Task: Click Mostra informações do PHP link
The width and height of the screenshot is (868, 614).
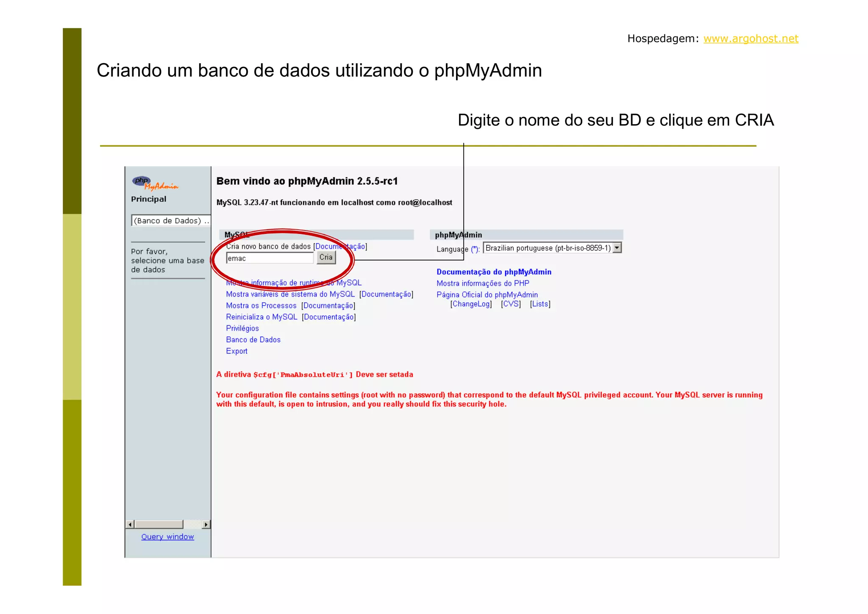Action: 483,283
